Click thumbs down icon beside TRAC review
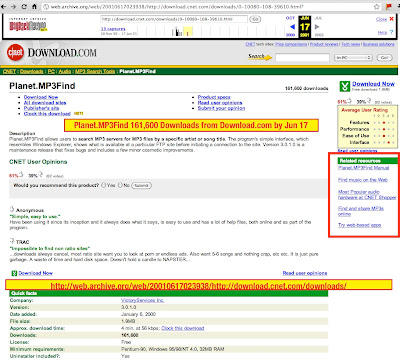The image size is (400, 360). 12,241
